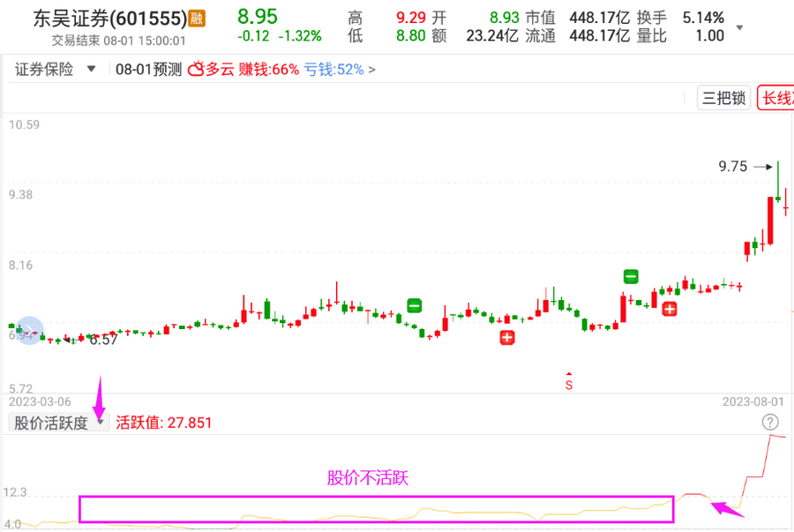This screenshot has height=532, width=794.
Task: Click the 4.0 activity axis label
Action: click(x=12, y=524)
